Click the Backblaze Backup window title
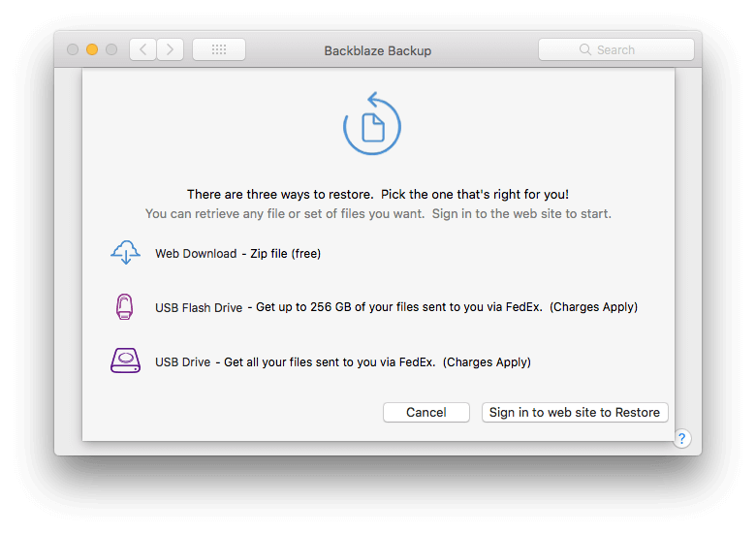 point(378,50)
